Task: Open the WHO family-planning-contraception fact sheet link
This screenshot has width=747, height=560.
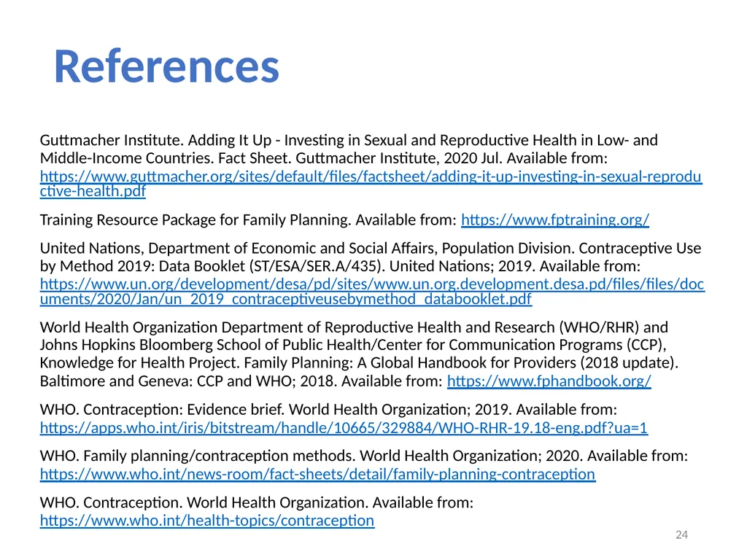Action: pos(318,474)
